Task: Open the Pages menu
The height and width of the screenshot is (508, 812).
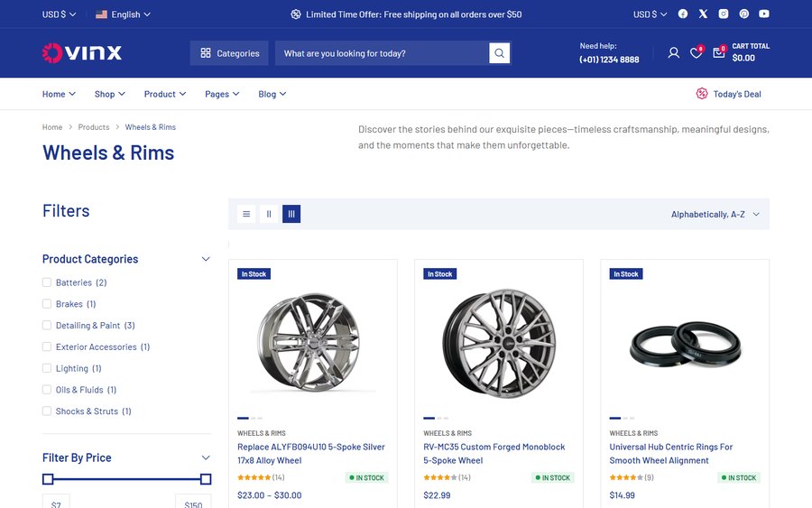Action: (x=222, y=94)
